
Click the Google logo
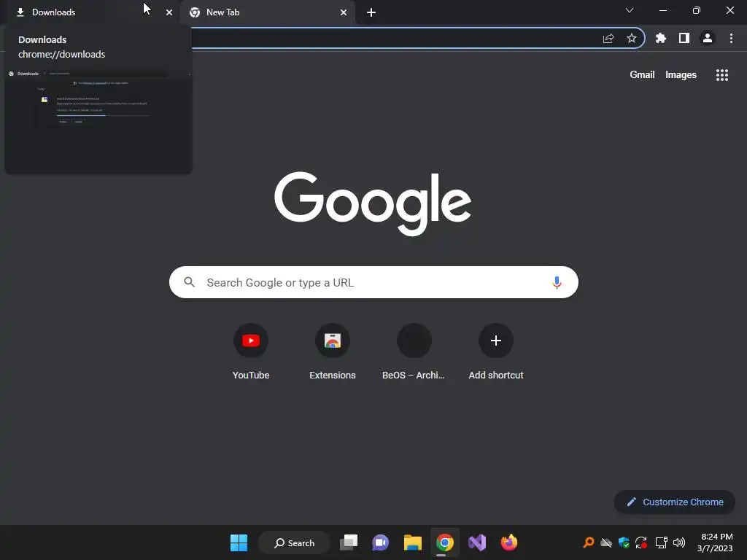[373, 203]
